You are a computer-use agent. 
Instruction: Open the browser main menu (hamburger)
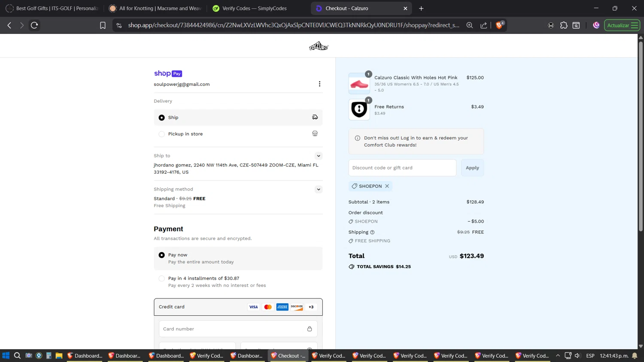(x=635, y=25)
